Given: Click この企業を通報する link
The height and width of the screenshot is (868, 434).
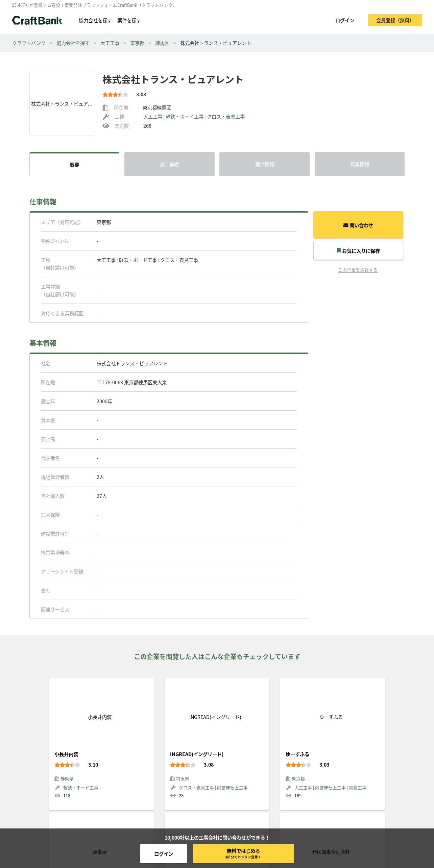Looking at the screenshot, I should point(358,270).
